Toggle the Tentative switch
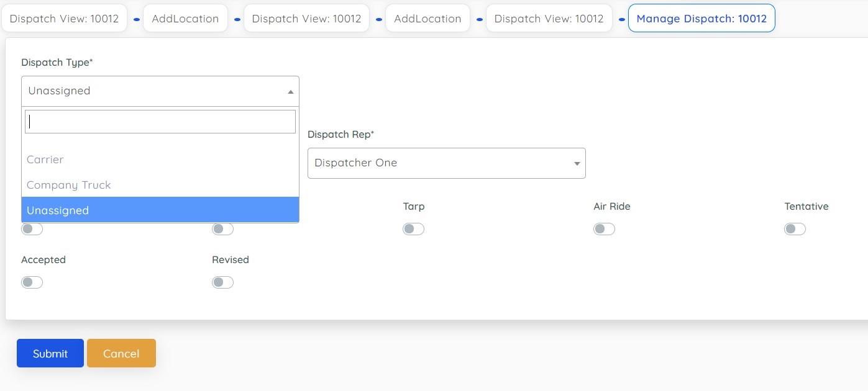This screenshot has width=868, height=391. 795,229
